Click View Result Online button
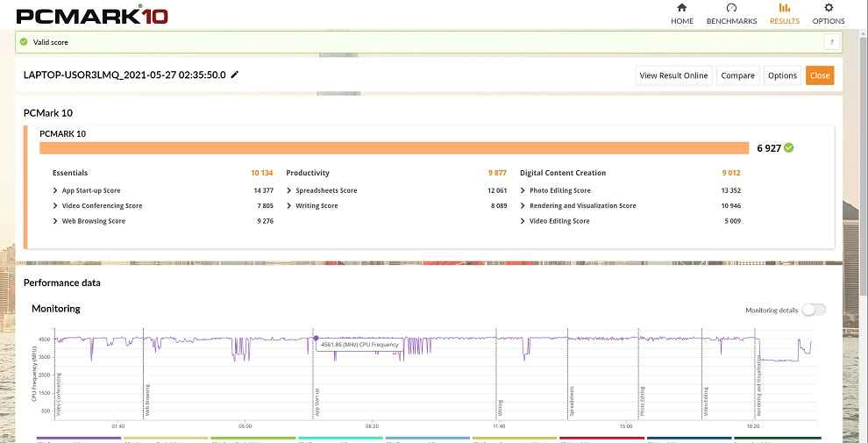Viewport: 868px width, 443px height. pos(673,75)
